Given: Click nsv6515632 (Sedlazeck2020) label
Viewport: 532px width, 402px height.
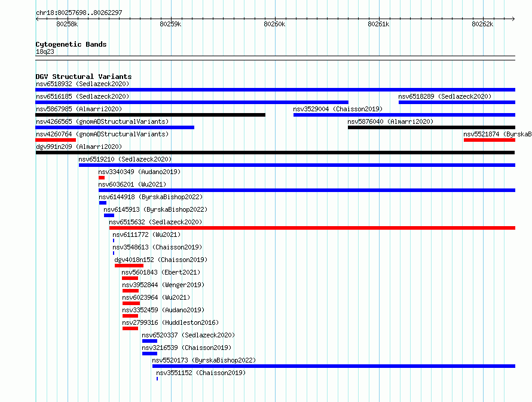Looking at the screenshot, I should (155, 222).
